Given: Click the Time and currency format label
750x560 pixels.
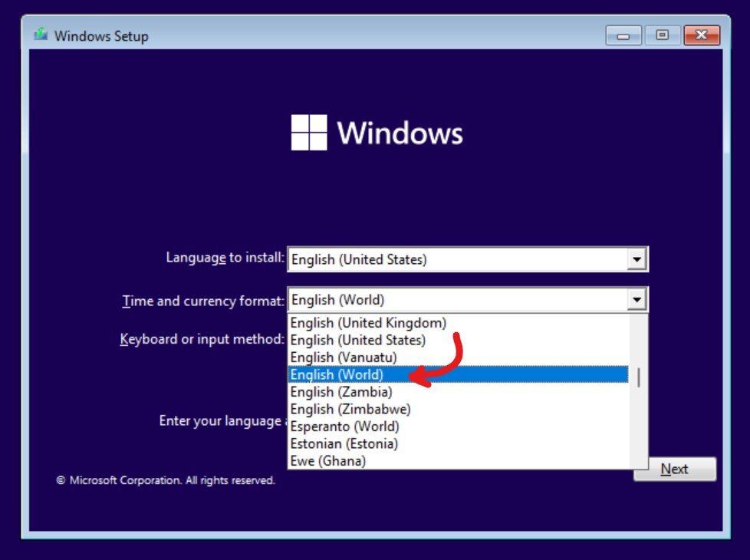Looking at the screenshot, I should point(203,301).
